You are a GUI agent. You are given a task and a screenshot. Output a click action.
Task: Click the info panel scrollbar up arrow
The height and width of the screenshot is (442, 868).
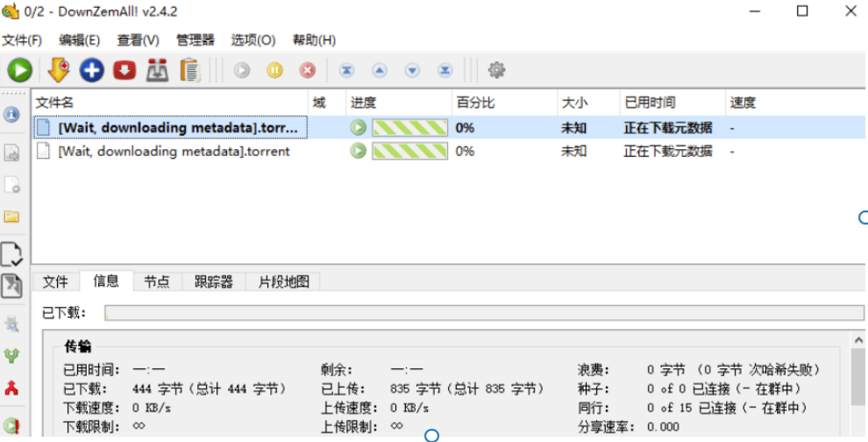(858, 339)
